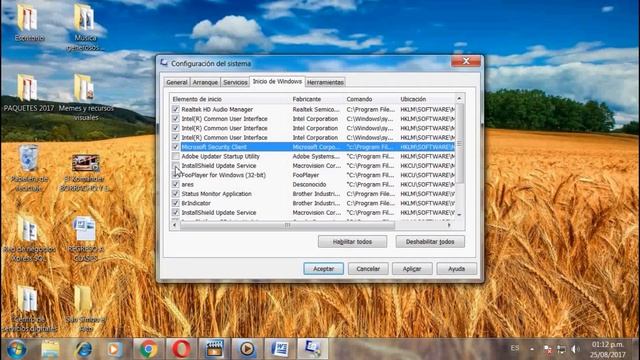Viewport: 640px width, 360px height.
Task: Uncheck BrIndicator startup item
Action: [x=176, y=203]
